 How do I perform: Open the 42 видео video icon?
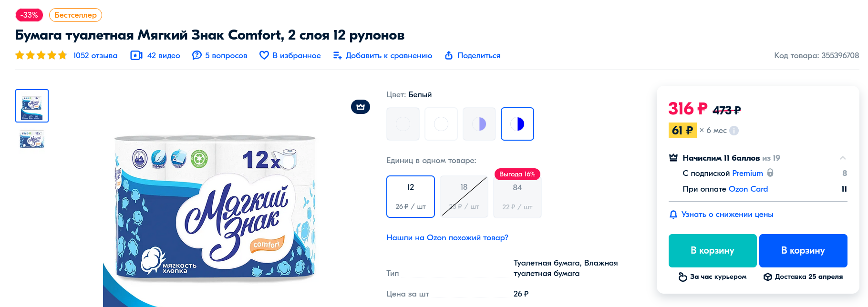pos(136,55)
